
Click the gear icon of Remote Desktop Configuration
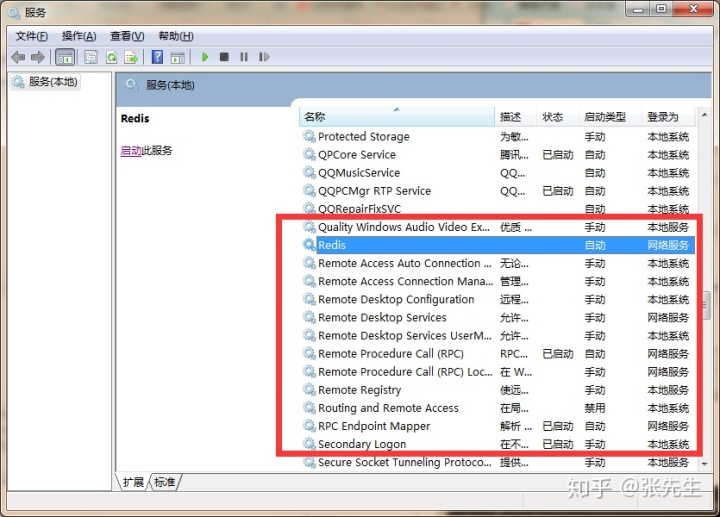309,299
